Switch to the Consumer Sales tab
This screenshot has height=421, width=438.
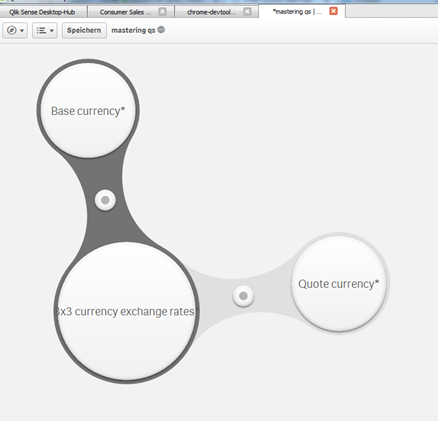125,12
